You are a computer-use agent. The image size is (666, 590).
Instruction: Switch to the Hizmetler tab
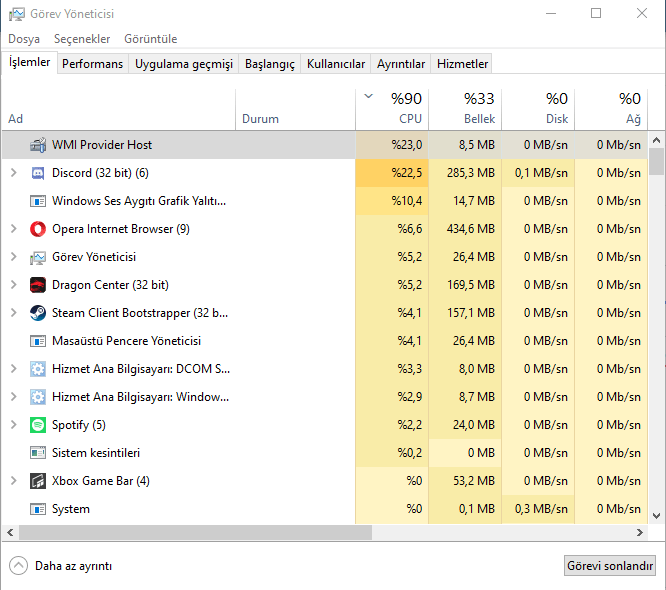point(462,64)
